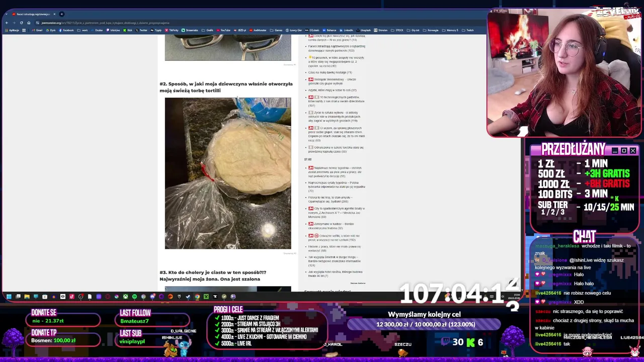Open sidebar link 'Polska to nie kraj, to stan umysłu'
644x362 pixels.
tap(331, 200)
